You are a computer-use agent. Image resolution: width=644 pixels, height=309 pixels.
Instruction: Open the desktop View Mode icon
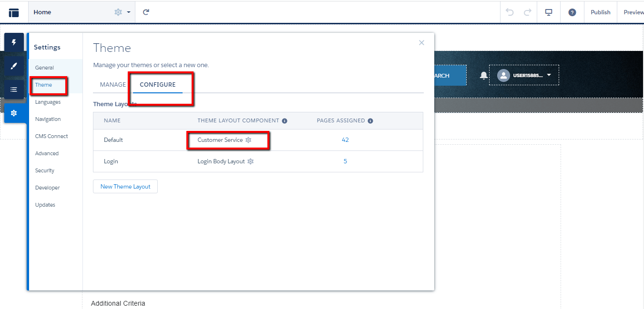coord(549,12)
